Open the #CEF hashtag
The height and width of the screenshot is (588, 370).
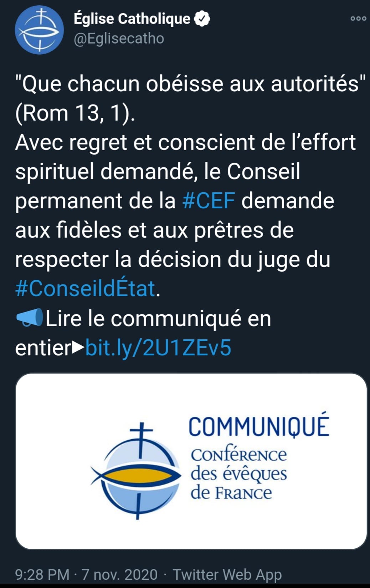pyautogui.click(x=209, y=201)
